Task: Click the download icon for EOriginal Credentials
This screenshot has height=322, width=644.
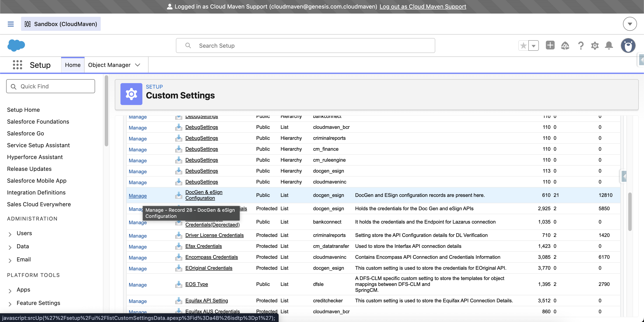Action: [179, 268]
